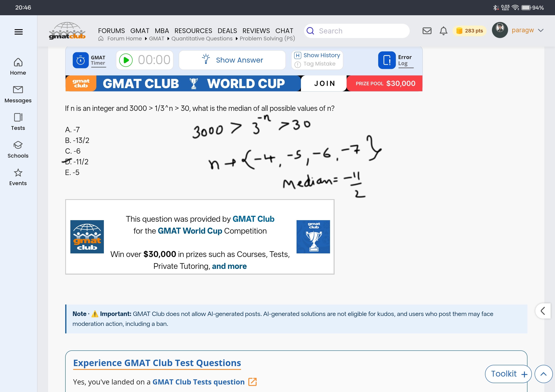The image size is (555, 392).
Task: Click the Problem Solving (PS) breadcrumb
Action: tap(267, 39)
